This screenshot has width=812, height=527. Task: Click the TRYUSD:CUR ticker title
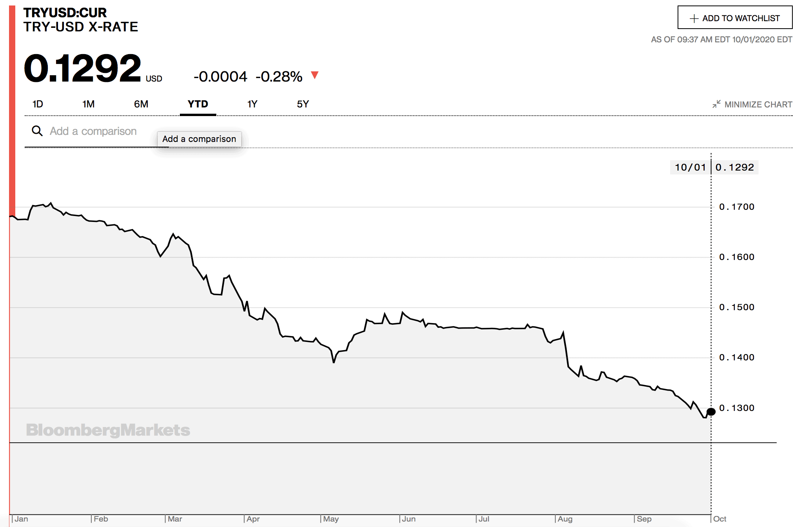[x=65, y=13]
